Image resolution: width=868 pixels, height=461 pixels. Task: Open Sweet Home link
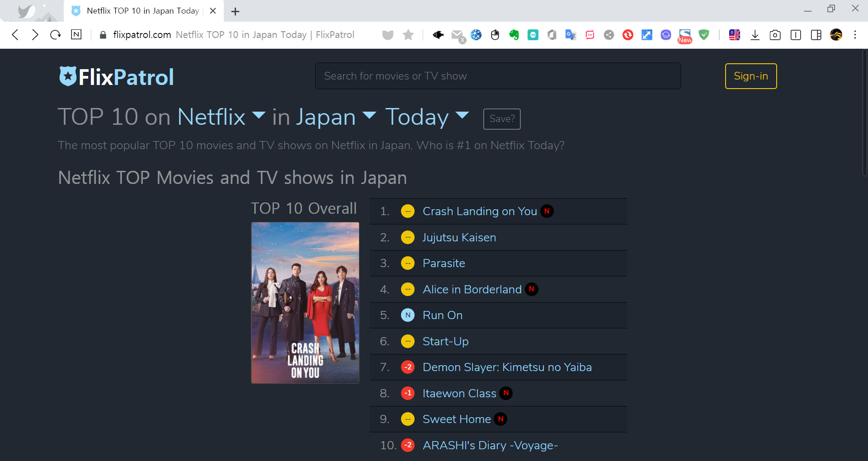[457, 419]
